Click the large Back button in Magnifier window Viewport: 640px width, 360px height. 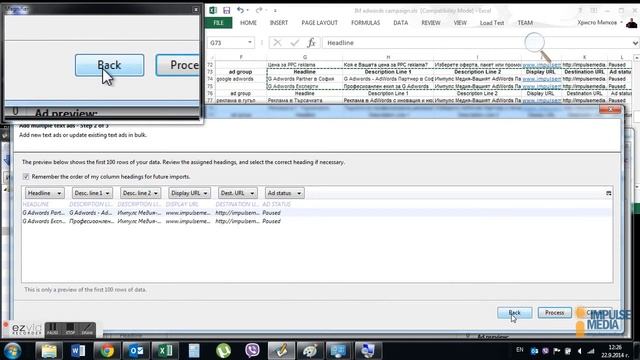[109, 65]
